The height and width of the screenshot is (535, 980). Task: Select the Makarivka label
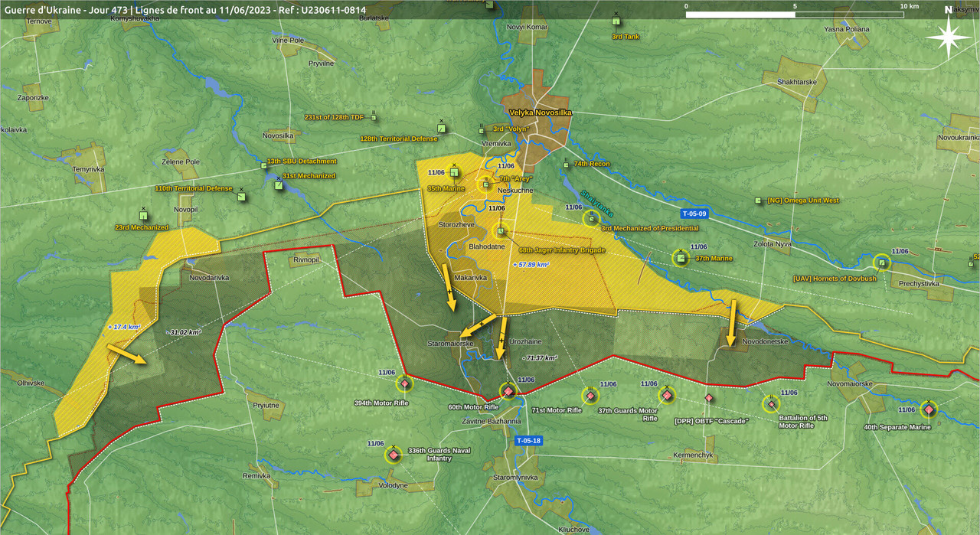(x=471, y=277)
